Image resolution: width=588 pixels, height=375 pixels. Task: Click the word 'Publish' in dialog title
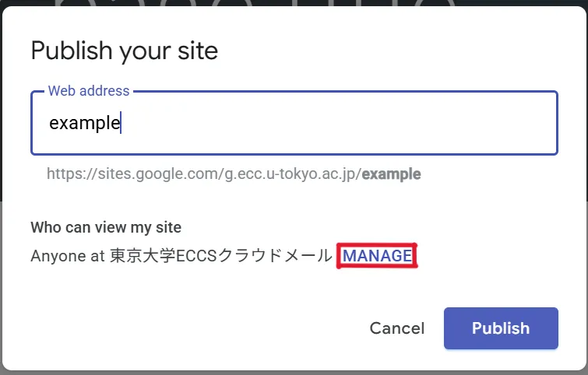[72, 51]
